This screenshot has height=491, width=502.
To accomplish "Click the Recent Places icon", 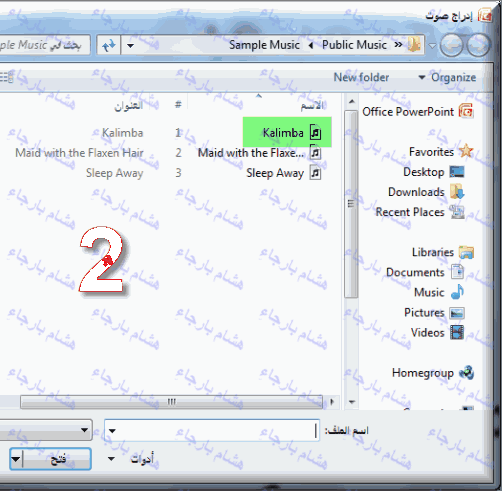I will pyautogui.click(x=457, y=212).
